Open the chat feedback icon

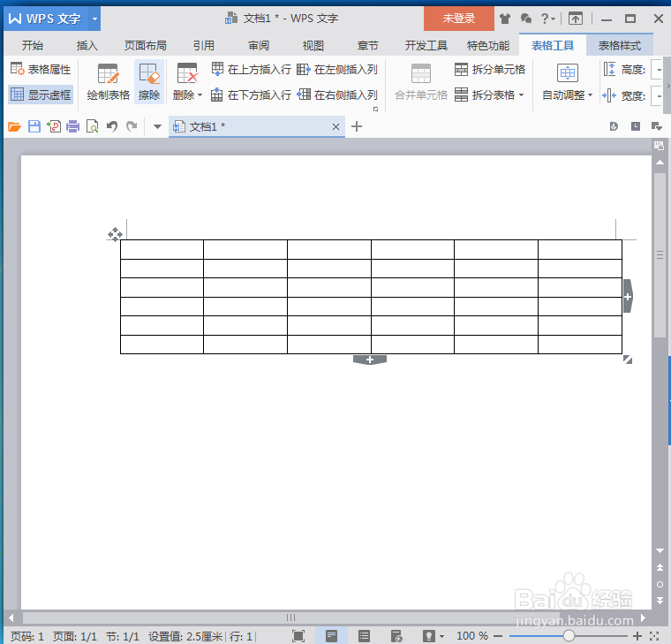(526, 19)
